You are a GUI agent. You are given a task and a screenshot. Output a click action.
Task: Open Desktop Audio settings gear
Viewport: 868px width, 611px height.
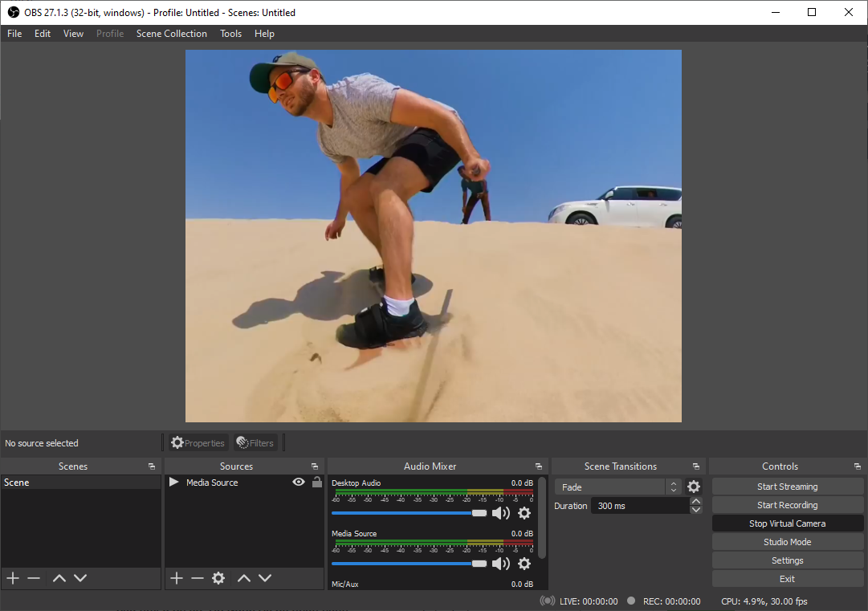click(x=524, y=513)
